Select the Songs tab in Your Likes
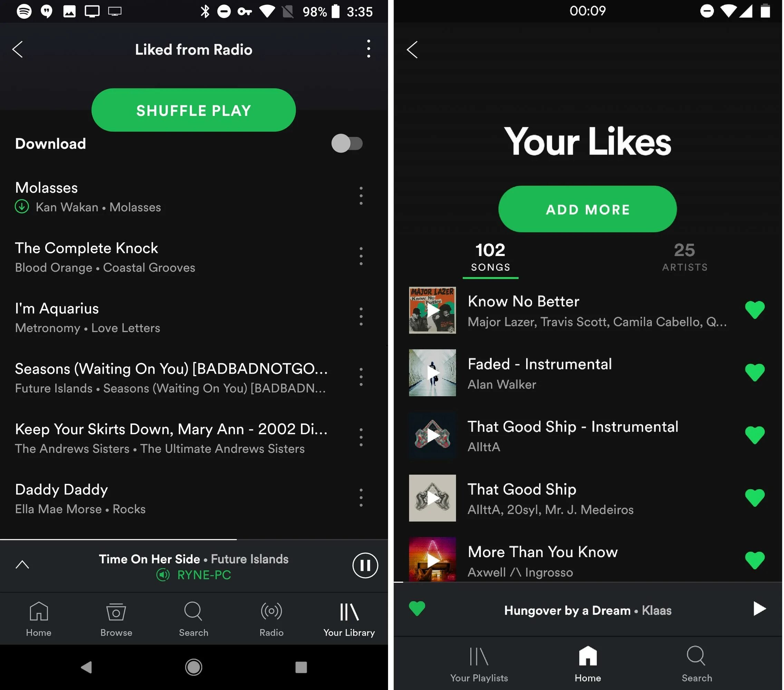This screenshot has height=690, width=784. (490, 257)
